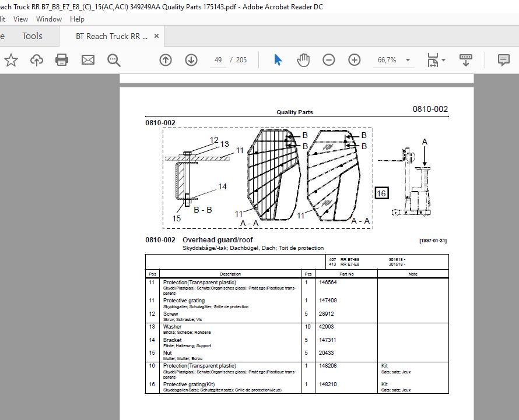This screenshot has width=519, height=420.
Task: Open the Comment sticky note tool
Action: [x=503, y=59]
